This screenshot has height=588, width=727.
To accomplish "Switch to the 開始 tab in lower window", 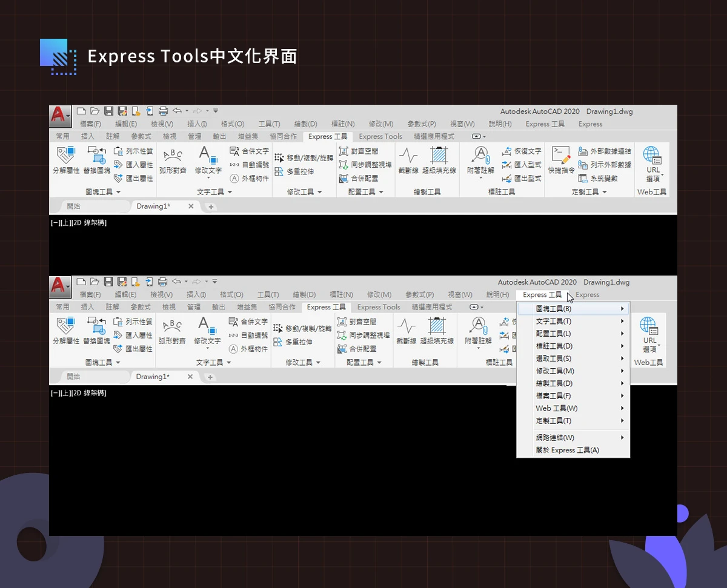I will tap(73, 377).
